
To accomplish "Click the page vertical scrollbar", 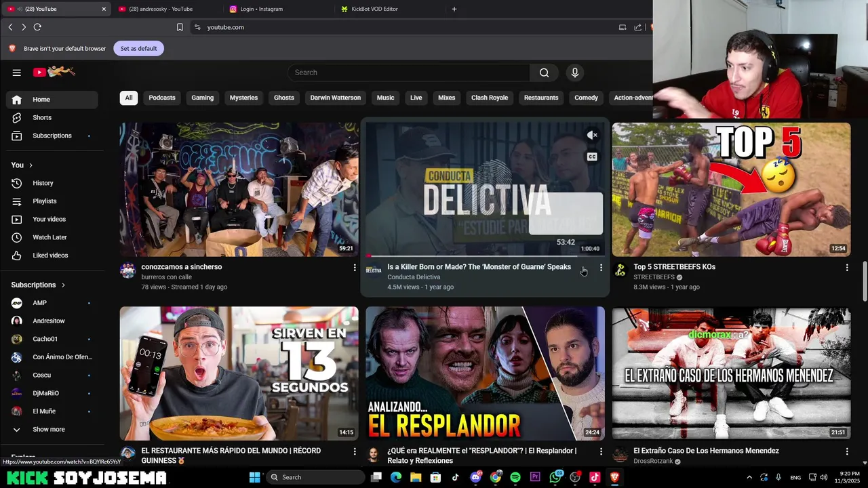I will point(864,282).
